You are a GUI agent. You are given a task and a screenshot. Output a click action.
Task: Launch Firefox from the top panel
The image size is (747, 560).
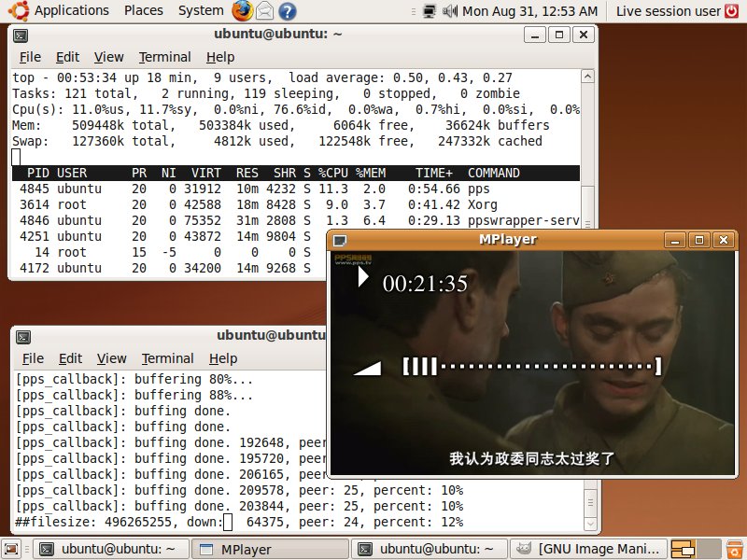click(x=242, y=11)
